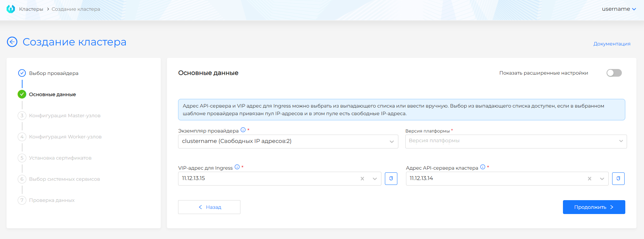Viewport: 644px width, 239px height.
Task: Click the platform logo in header
Action: pyautogui.click(x=11, y=9)
